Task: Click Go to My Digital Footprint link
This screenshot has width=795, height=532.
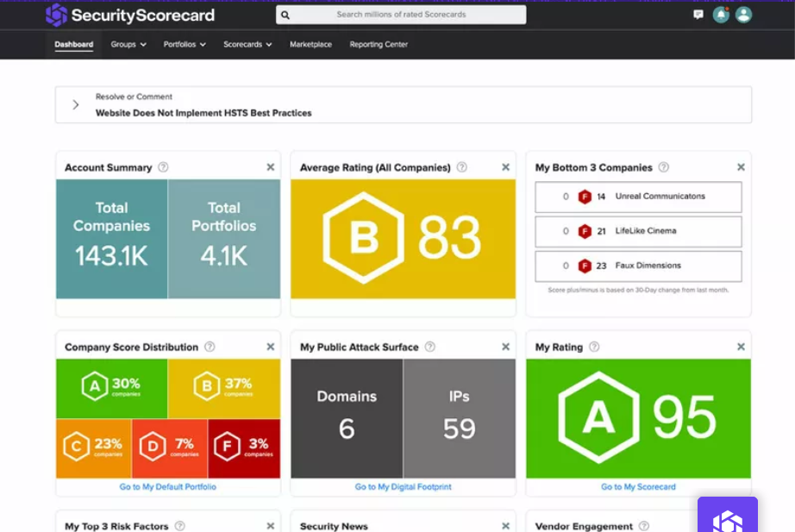Action: 403,487
